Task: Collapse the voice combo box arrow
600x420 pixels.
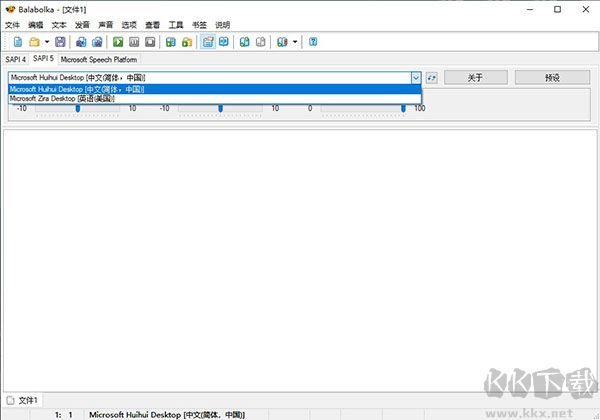Action: coord(416,78)
